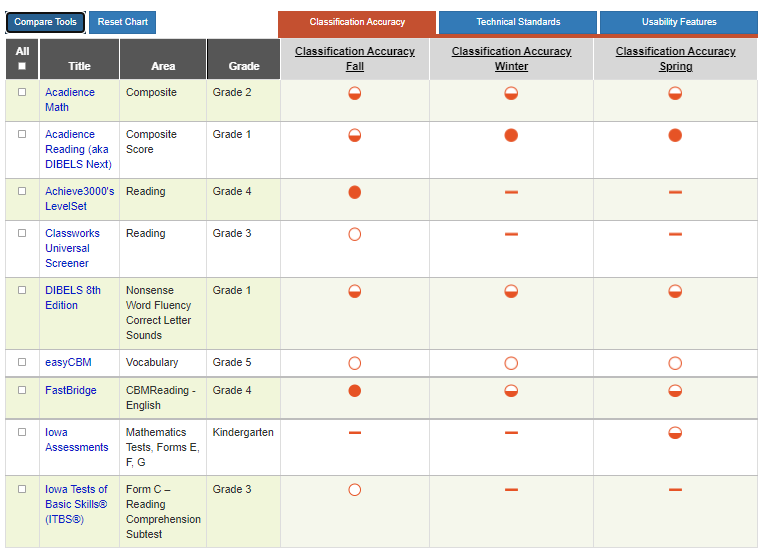Click Acadience Math fall half-filled rating icon
Viewport: 764px width, 556px height.
355,93
